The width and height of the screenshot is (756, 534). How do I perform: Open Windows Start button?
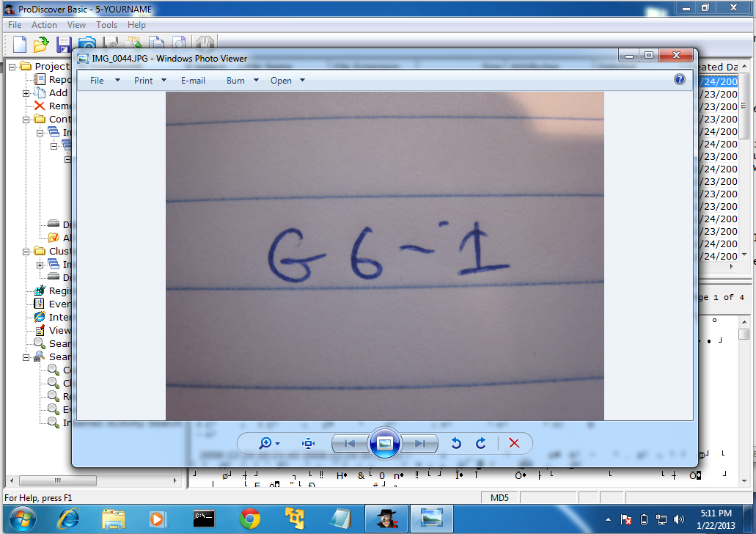tap(22, 519)
